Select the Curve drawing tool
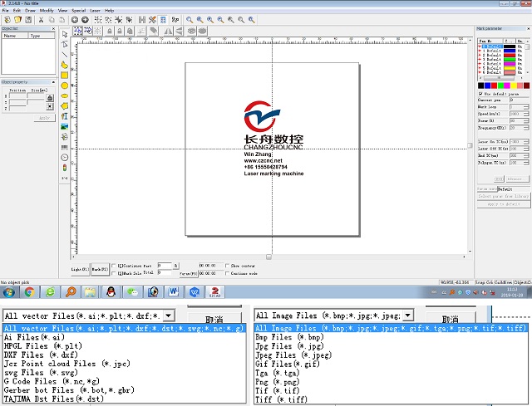The height and width of the screenshot is (406, 532). tap(65, 65)
